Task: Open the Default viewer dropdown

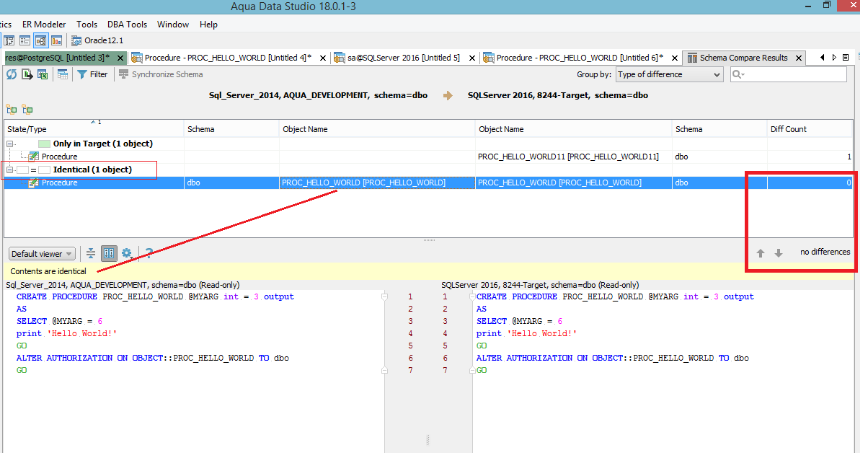Action: point(42,254)
